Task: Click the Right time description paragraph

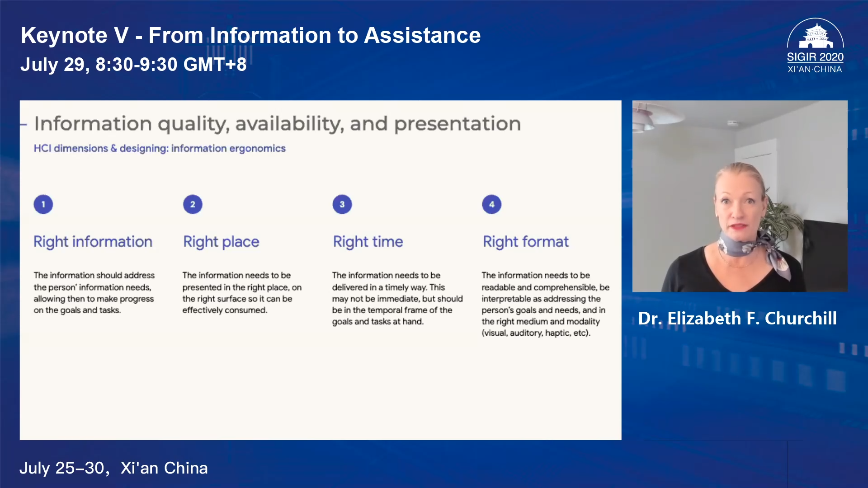Action: tap(397, 298)
